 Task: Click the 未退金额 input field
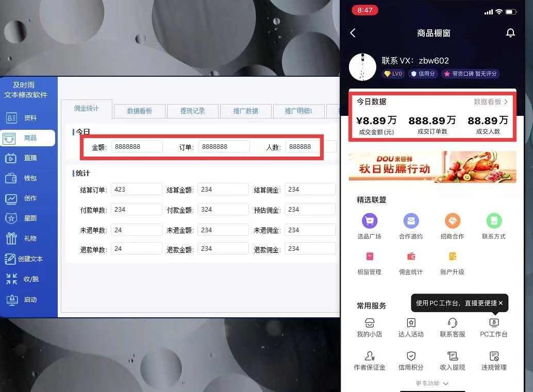tap(223, 230)
